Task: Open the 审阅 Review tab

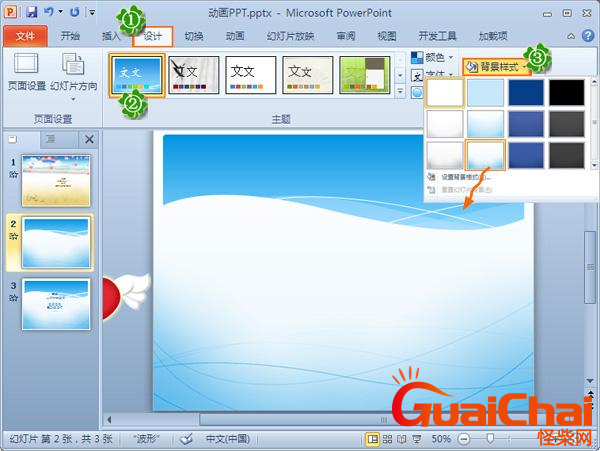Action: click(346, 36)
